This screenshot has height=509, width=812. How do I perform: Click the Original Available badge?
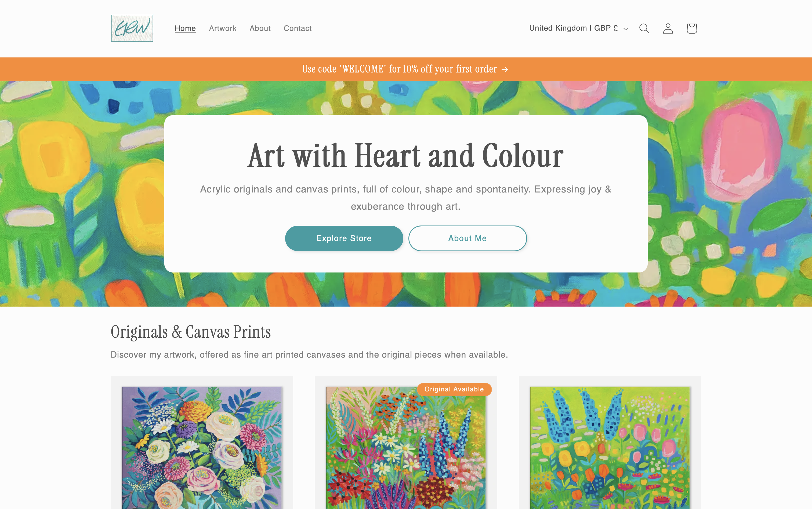454,389
